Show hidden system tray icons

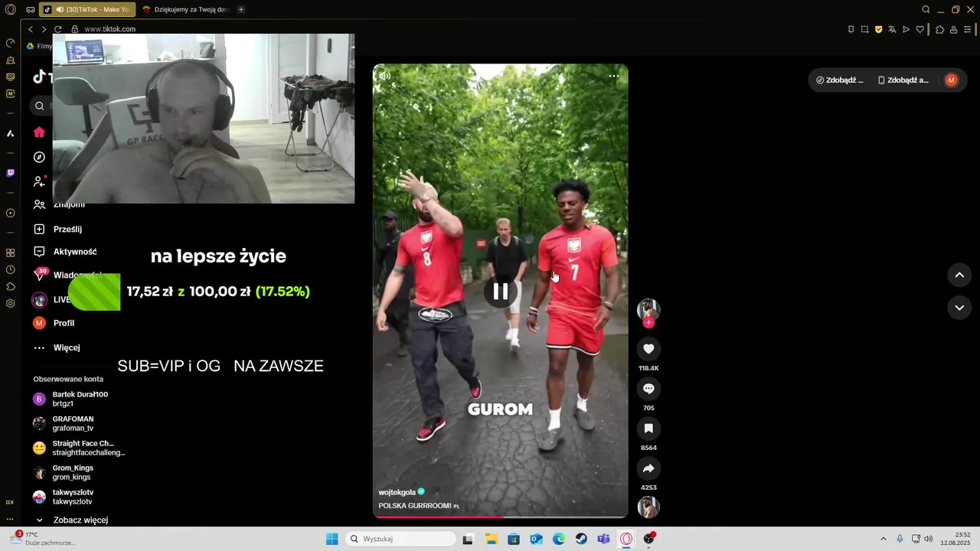tap(883, 539)
